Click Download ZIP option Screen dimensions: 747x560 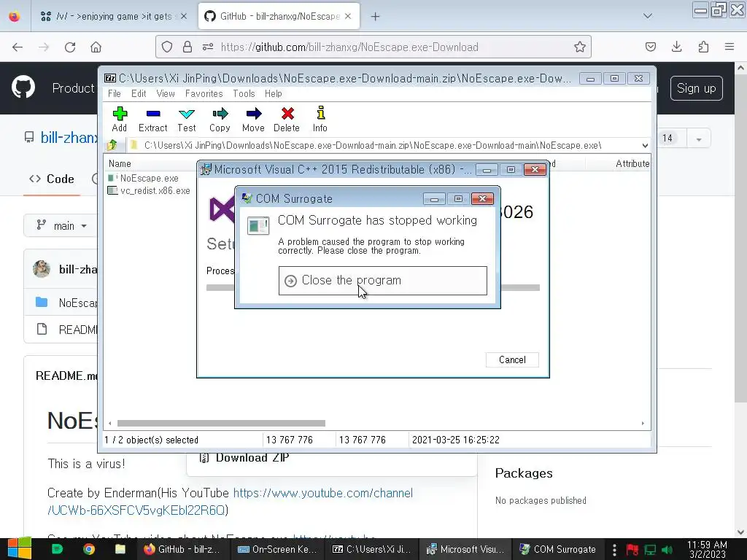pos(245,458)
